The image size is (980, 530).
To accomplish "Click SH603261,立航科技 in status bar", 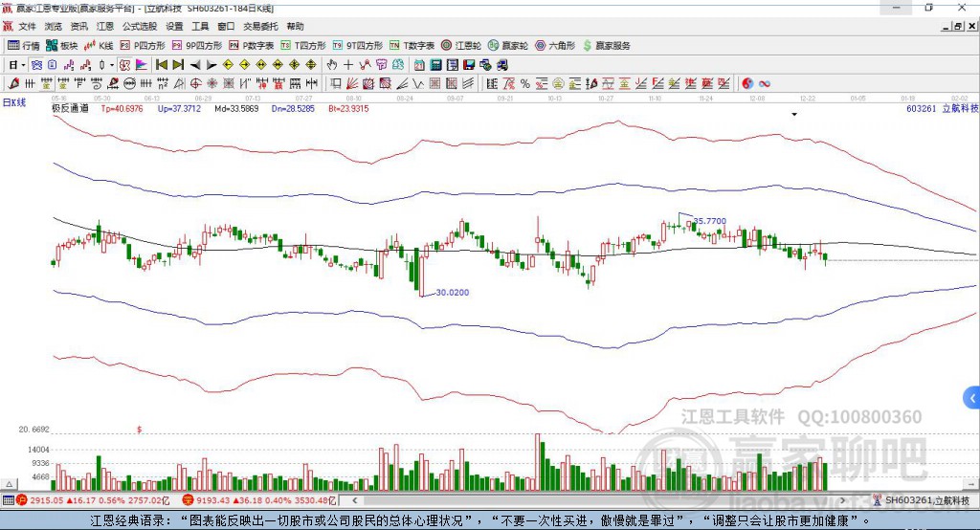I will coord(927,500).
